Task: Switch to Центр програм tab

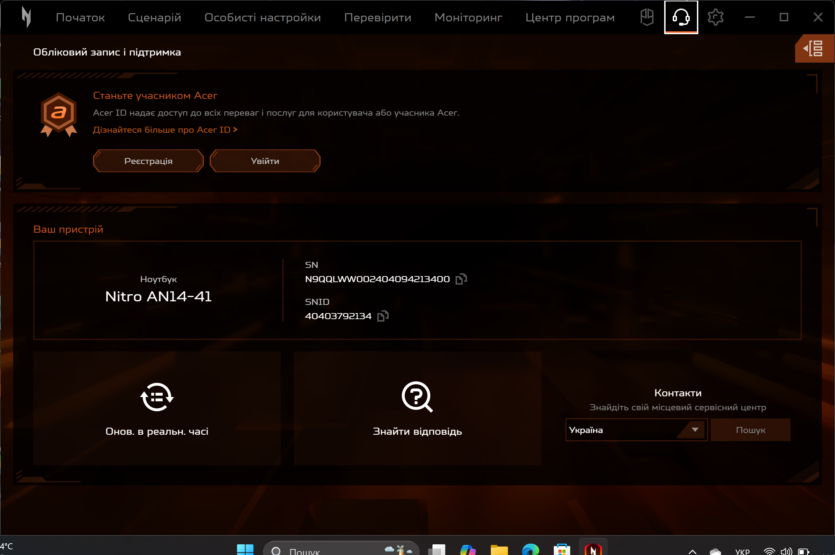Action: pos(570,18)
